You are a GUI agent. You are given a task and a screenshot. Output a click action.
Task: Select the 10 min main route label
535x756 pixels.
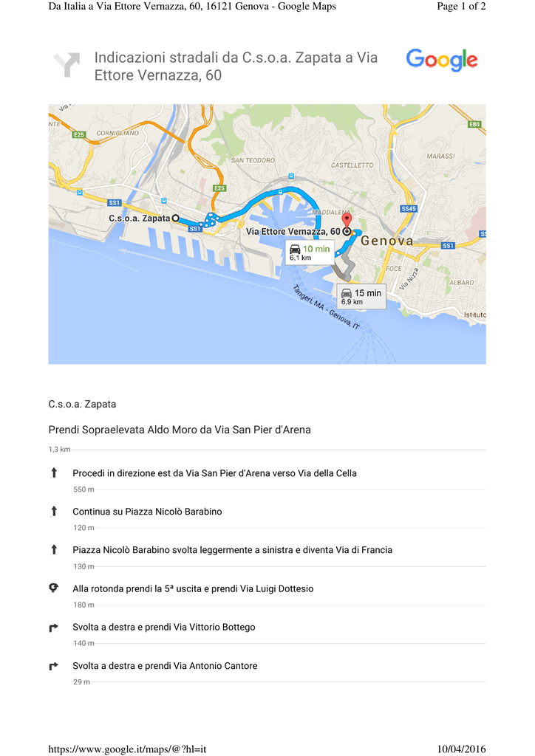coord(316,249)
